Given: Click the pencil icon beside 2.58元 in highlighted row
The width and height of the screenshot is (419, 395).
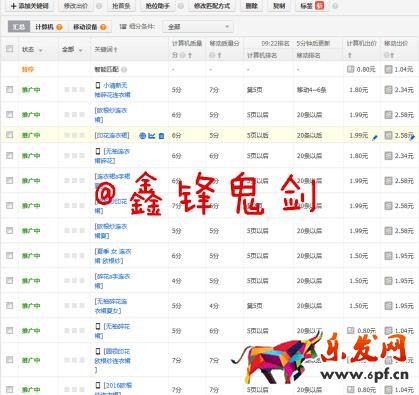Looking at the screenshot, I should 413,137.
